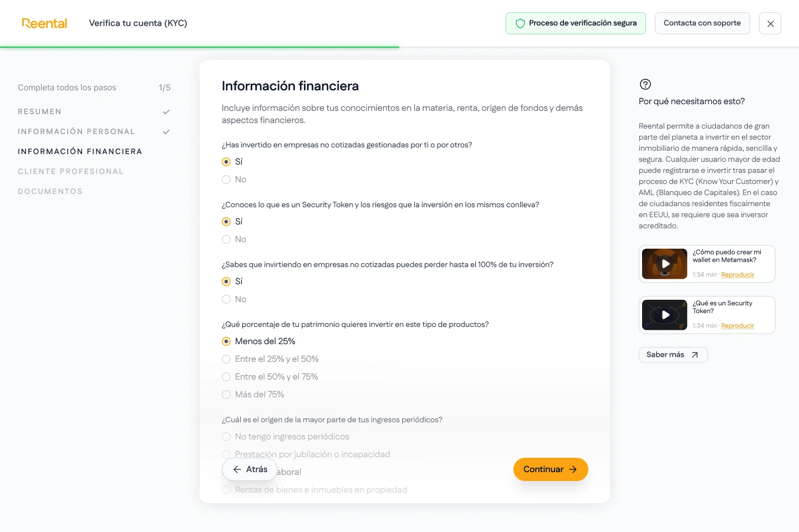
Task: Close the KYC verification dialog
Action: (770, 23)
